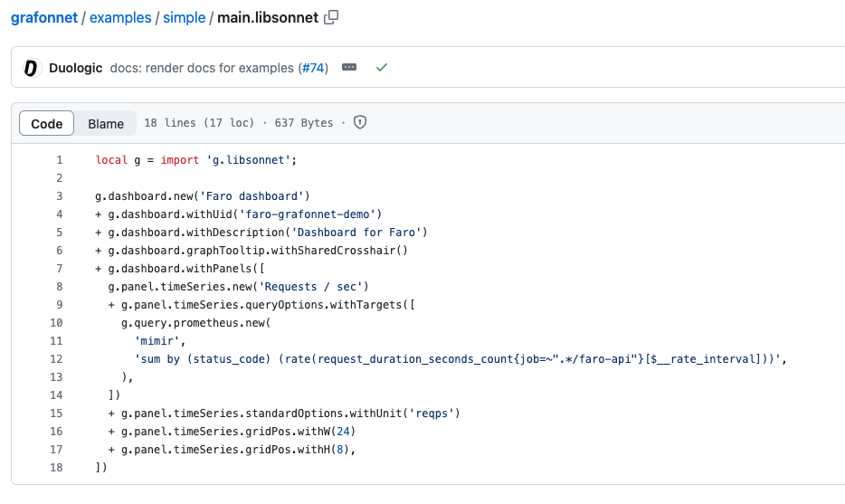
Task: Click the shield icon beside the file size
Action: 359,123
